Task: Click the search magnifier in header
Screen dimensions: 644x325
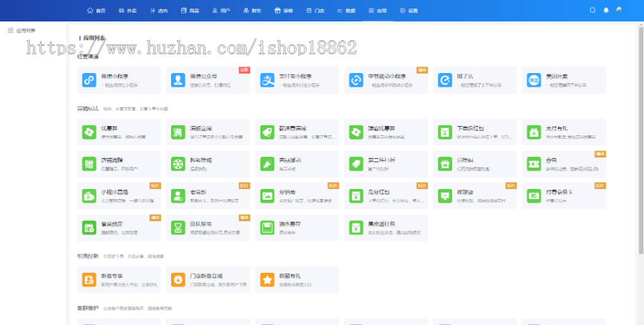Action: click(592, 10)
